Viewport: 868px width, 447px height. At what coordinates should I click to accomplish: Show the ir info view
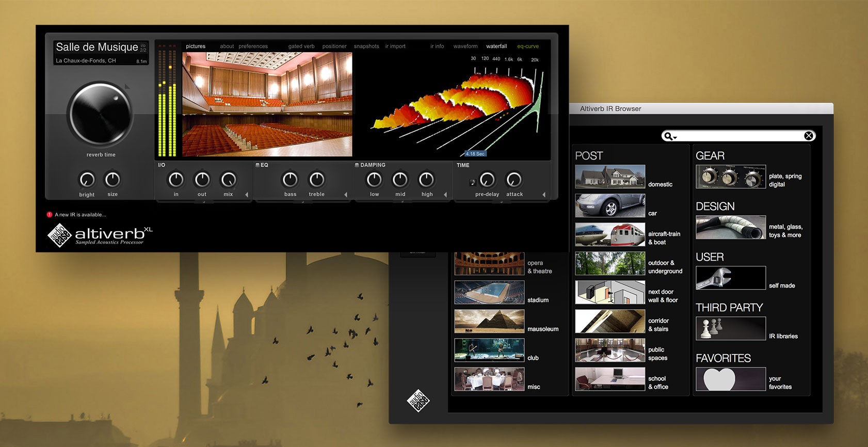click(437, 46)
